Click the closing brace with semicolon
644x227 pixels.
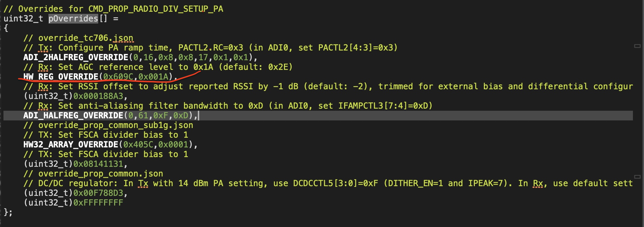pos(8,212)
